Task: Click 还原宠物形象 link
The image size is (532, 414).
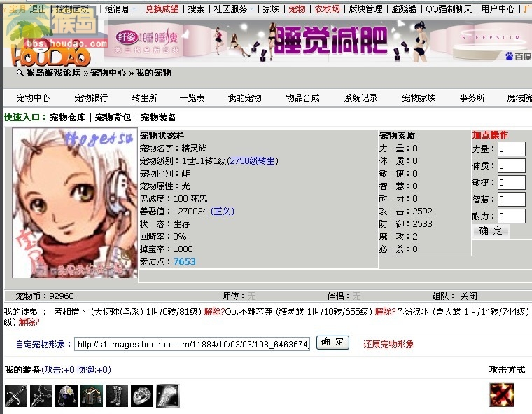Action: [388, 345]
